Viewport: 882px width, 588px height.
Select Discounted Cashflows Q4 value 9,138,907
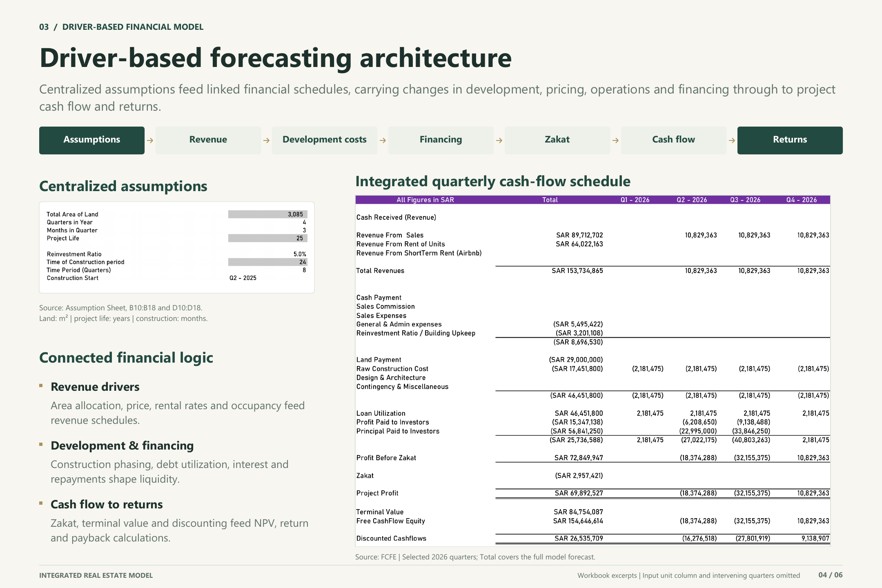click(x=815, y=539)
